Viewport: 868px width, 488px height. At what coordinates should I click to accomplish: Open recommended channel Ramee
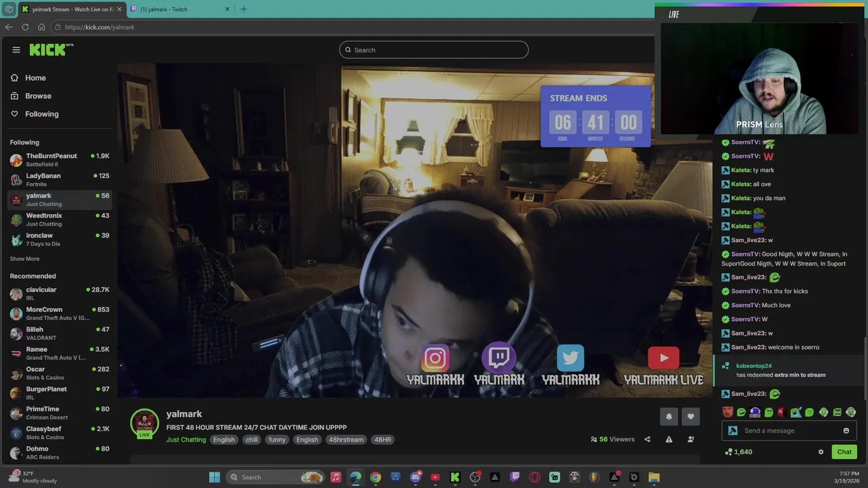(60, 353)
